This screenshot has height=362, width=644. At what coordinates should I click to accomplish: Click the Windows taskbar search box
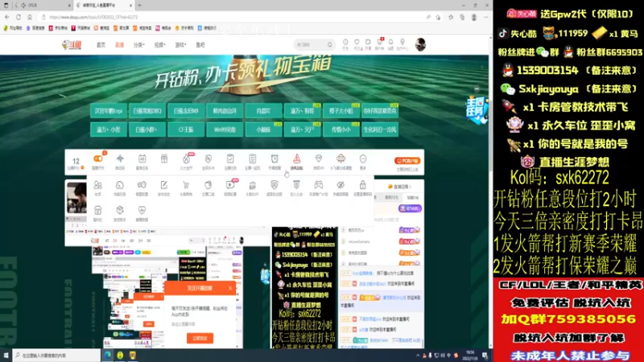tap(56, 356)
